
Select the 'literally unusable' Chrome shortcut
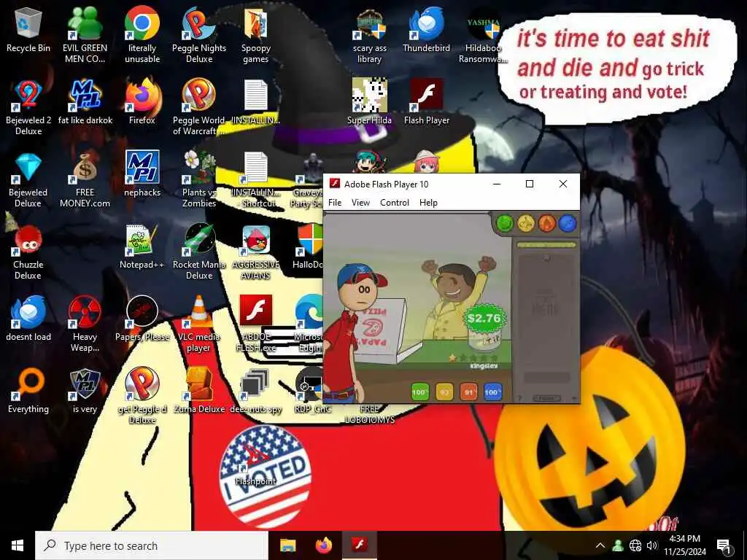pyautogui.click(x=142, y=34)
